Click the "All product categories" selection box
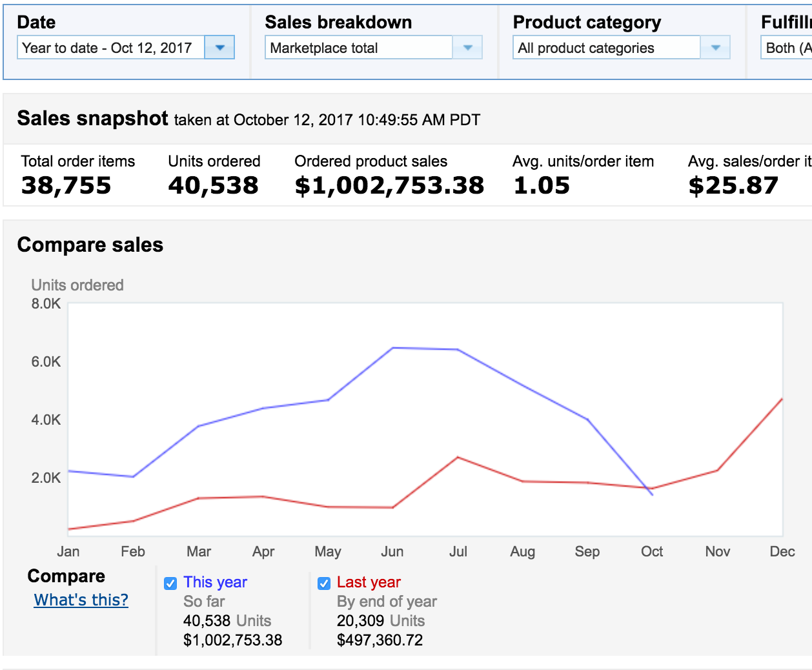Screen dimensions: 812x670 click(606, 48)
